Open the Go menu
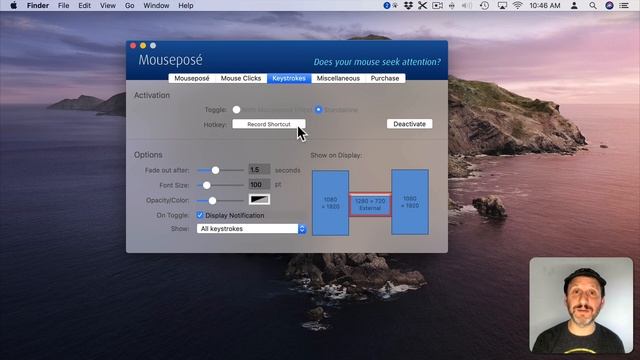The image size is (640, 360). [129, 5]
